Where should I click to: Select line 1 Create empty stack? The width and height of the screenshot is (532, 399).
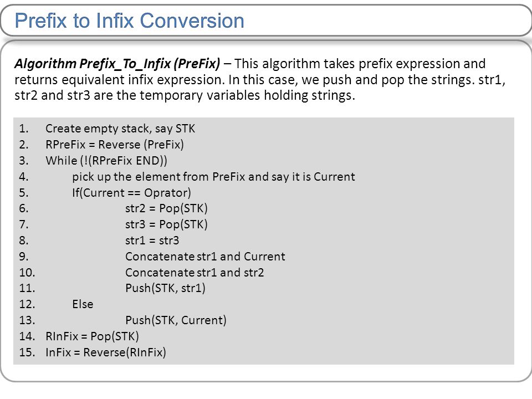(120, 129)
